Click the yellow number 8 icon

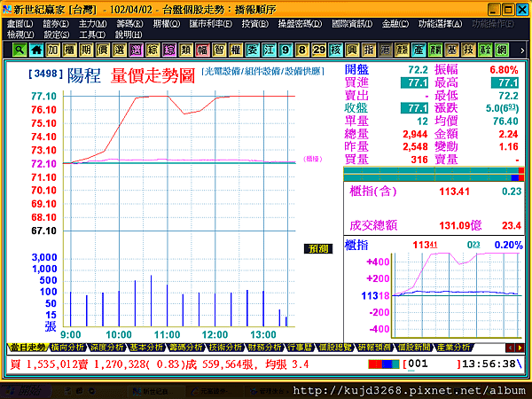click(x=302, y=51)
